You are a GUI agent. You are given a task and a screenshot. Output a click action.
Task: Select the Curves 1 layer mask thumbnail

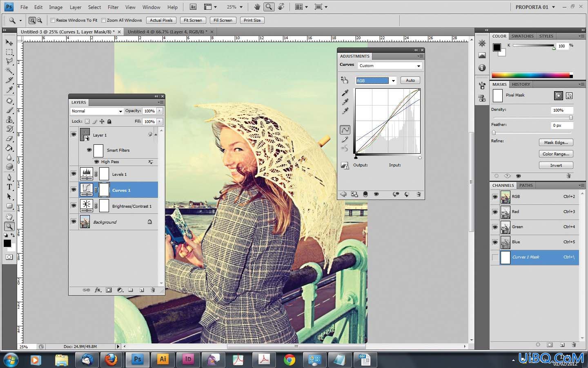click(104, 190)
